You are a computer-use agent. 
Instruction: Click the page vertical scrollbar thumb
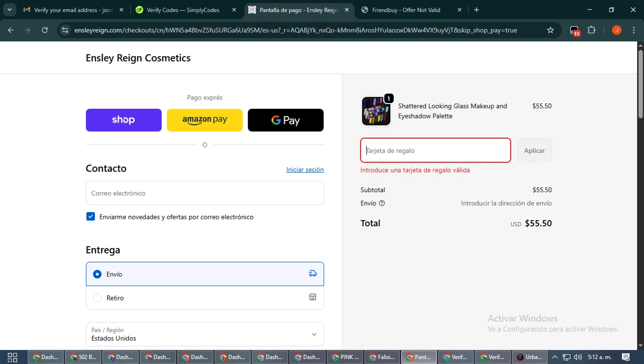(640, 84)
